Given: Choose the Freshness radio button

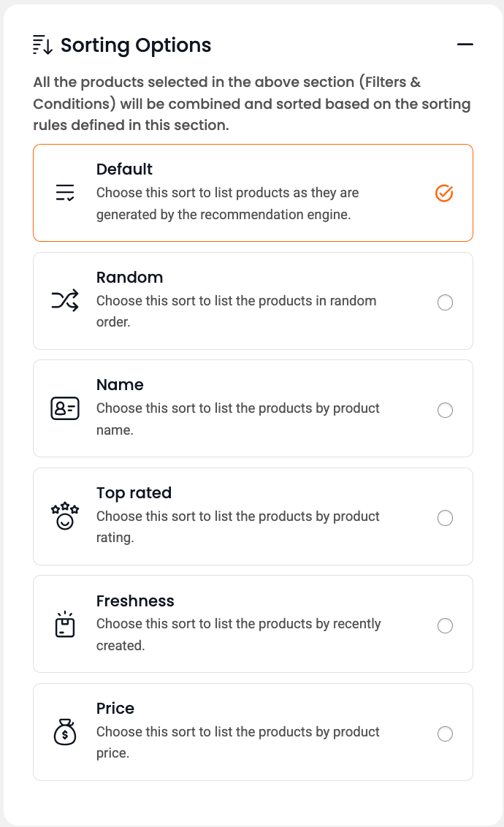Looking at the screenshot, I should tap(445, 626).
